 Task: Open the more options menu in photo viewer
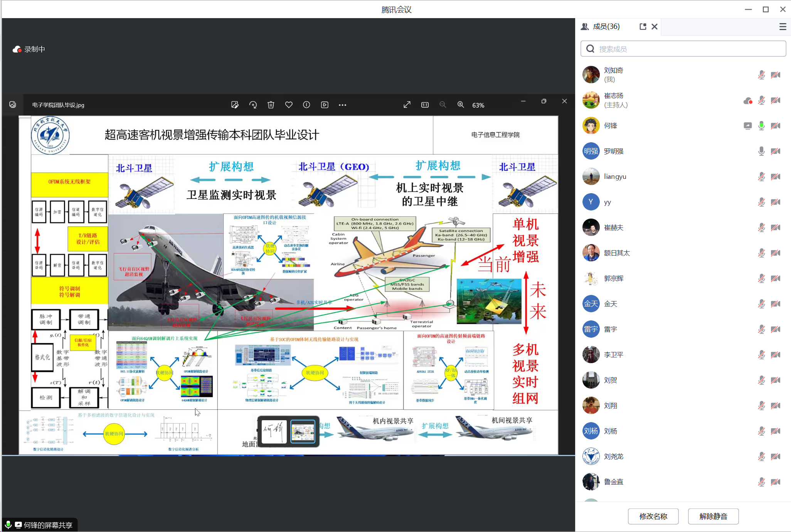pyautogui.click(x=342, y=104)
